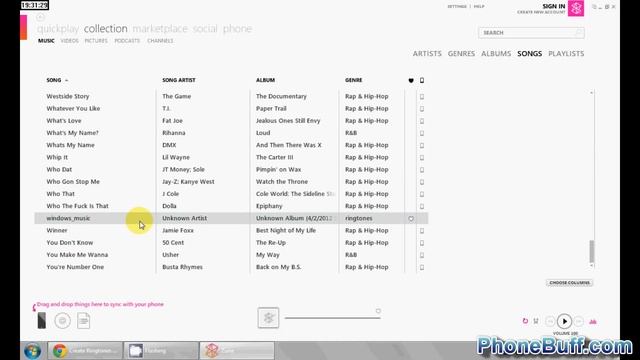This screenshot has height=360, width=640.
Task: Switch to Chrome taskbar button
Action: tap(85, 351)
